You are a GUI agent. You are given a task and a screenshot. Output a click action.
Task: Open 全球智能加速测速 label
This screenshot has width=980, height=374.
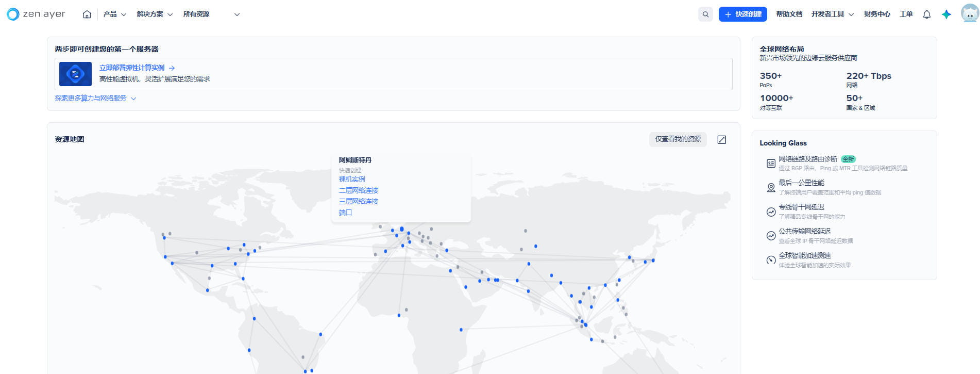tap(805, 255)
